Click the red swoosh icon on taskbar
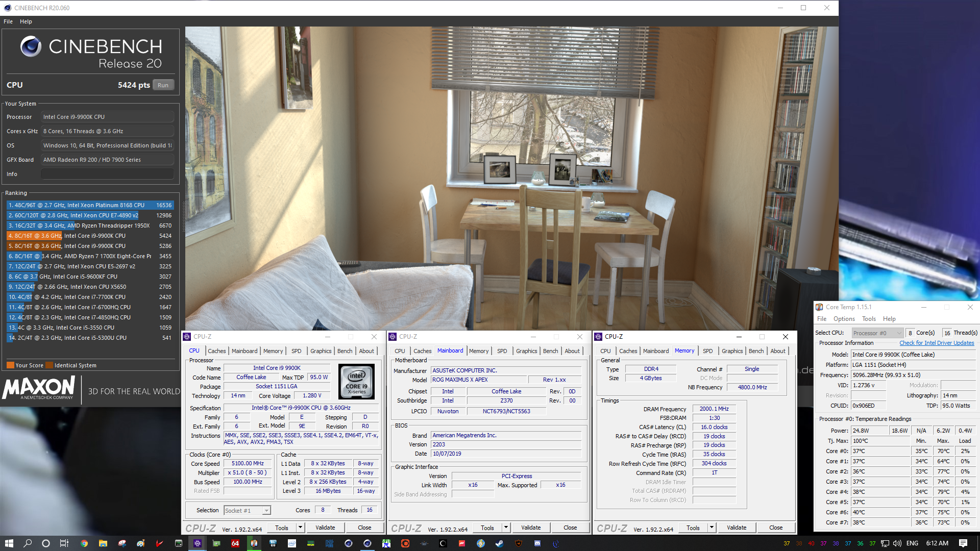 (x=159, y=543)
